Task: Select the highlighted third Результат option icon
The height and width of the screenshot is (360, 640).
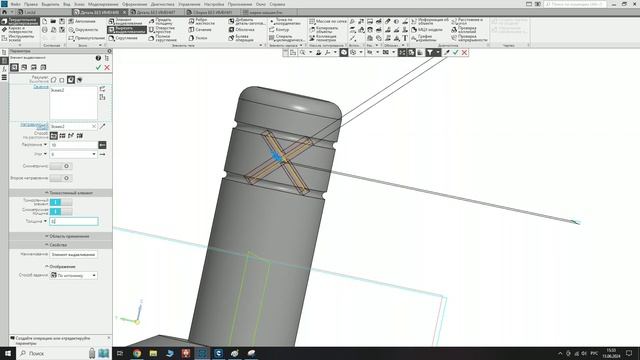Action: coord(71,80)
